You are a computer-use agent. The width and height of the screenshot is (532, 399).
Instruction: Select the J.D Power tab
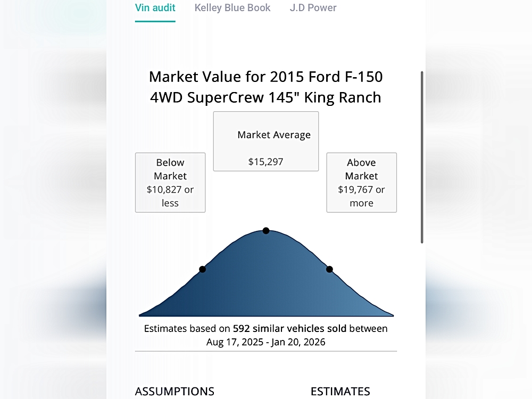(313, 8)
